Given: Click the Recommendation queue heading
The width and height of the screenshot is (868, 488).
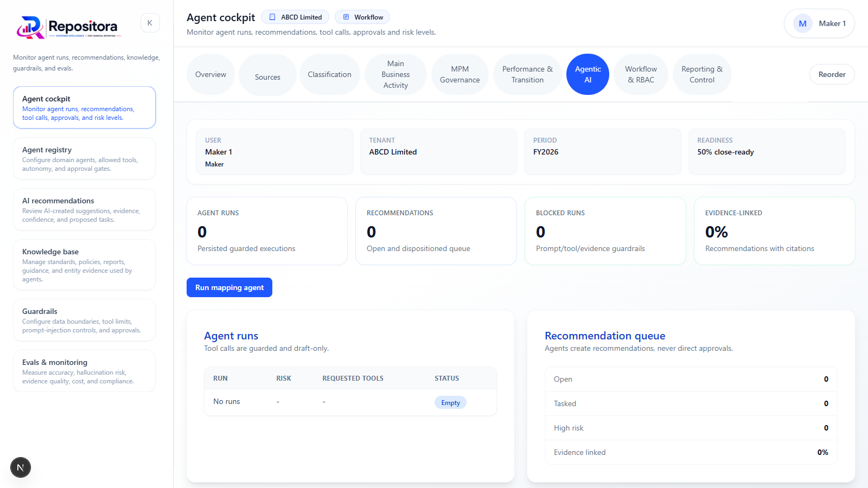Looking at the screenshot, I should coord(605,336).
